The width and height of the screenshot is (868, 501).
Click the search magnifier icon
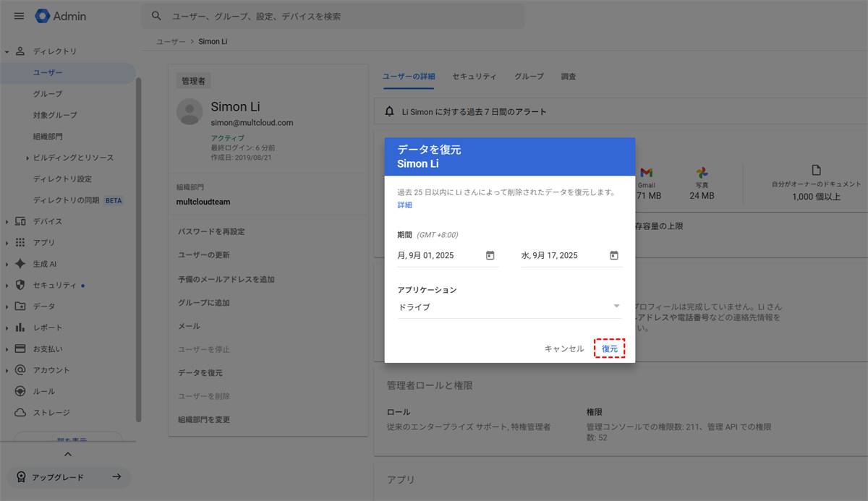(x=156, y=16)
